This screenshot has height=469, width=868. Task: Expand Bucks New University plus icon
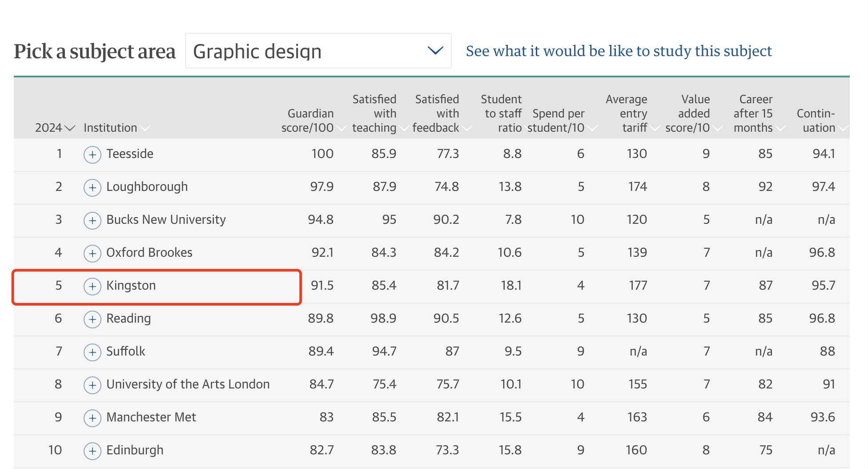coord(92,221)
